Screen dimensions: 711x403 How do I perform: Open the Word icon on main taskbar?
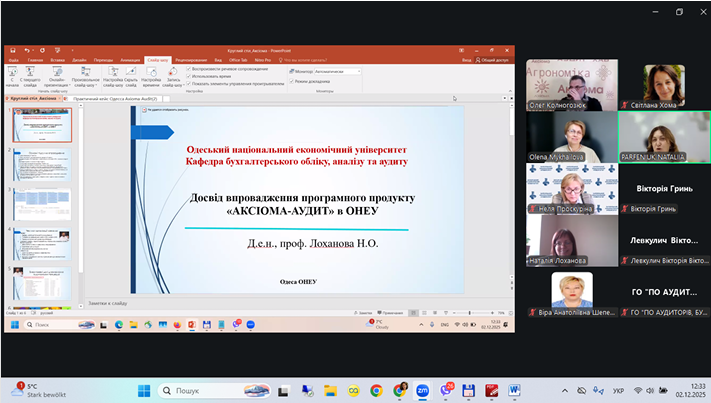[514, 390]
